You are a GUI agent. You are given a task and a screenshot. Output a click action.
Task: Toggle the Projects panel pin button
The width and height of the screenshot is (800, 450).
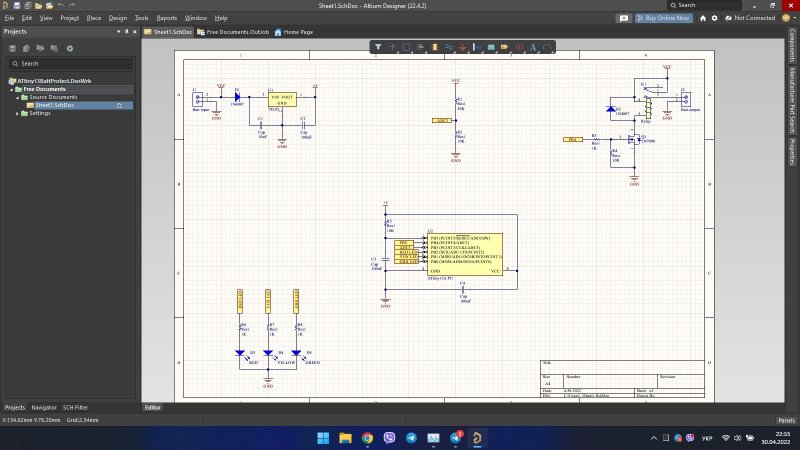coord(127,32)
